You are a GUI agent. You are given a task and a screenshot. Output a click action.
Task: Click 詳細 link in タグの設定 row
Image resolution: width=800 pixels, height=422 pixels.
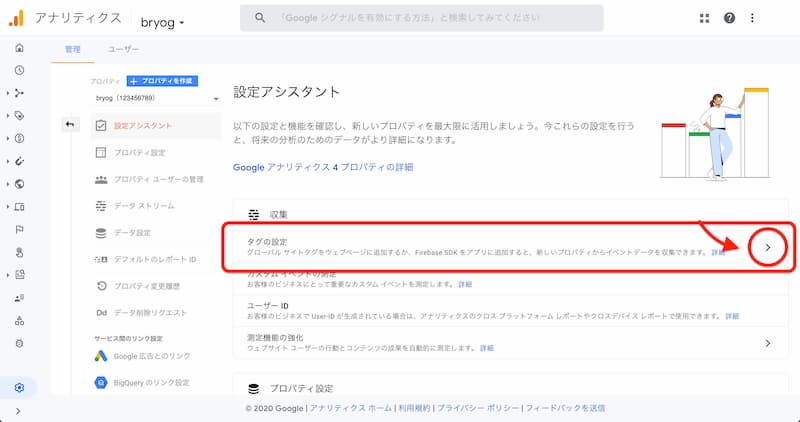coord(718,253)
